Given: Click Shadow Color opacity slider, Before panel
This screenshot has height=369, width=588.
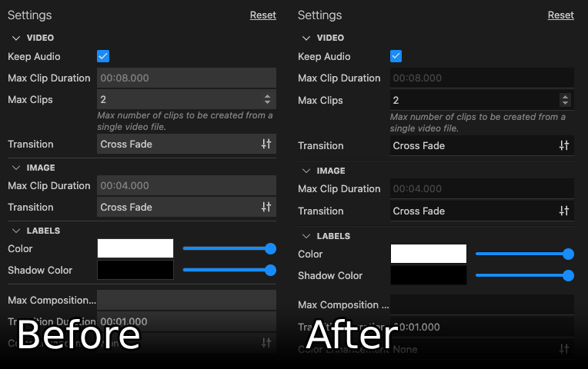Looking at the screenshot, I should point(229,270).
